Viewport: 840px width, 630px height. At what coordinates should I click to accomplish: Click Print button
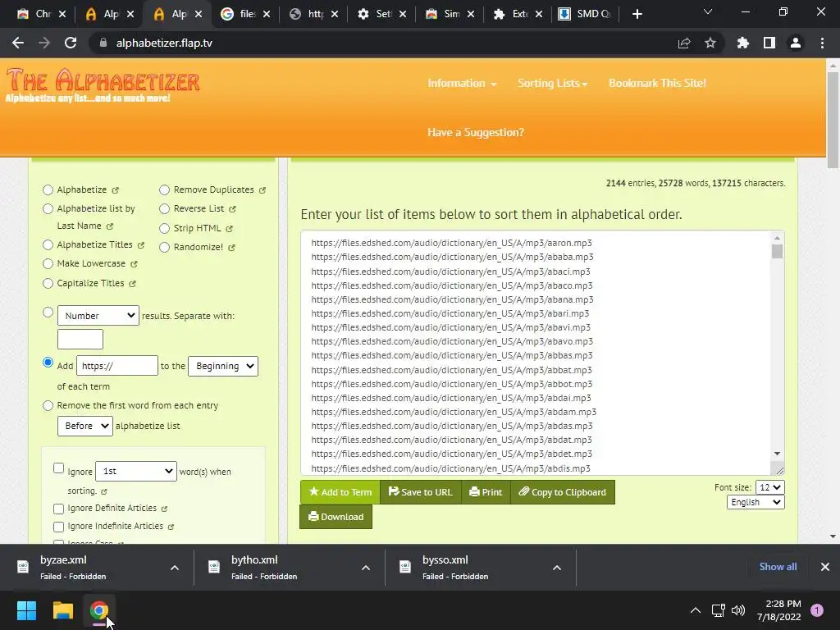pos(486,492)
